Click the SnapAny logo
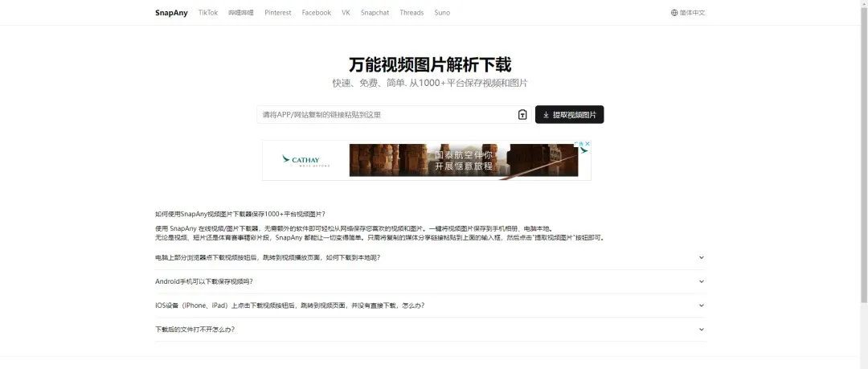Image resolution: width=868 pixels, height=369 pixels. tap(171, 13)
